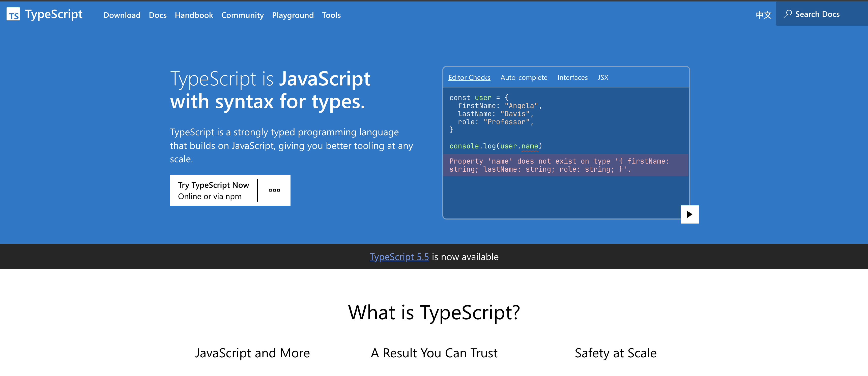Play the code sample animation

[690, 214]
